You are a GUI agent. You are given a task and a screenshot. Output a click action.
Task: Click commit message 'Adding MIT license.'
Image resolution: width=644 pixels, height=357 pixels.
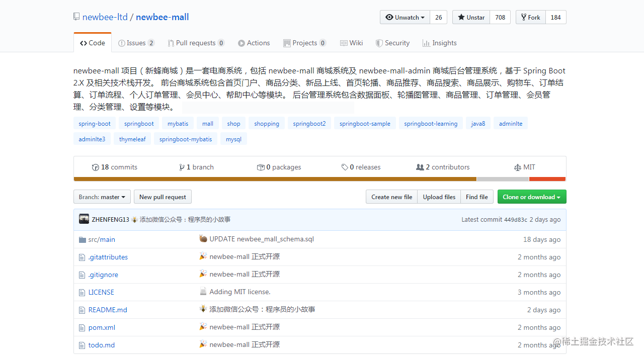(240, 292)
